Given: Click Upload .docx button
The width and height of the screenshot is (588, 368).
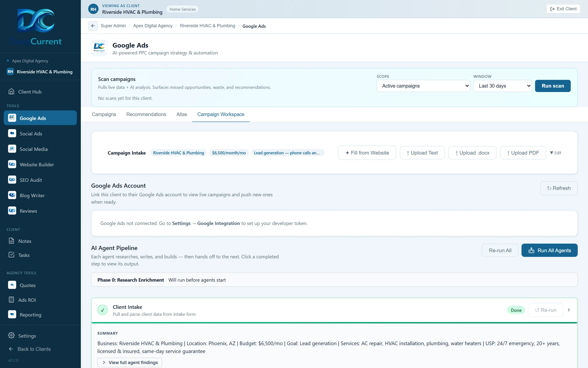Looking at the screenshot, I should (x=472, y=153).
